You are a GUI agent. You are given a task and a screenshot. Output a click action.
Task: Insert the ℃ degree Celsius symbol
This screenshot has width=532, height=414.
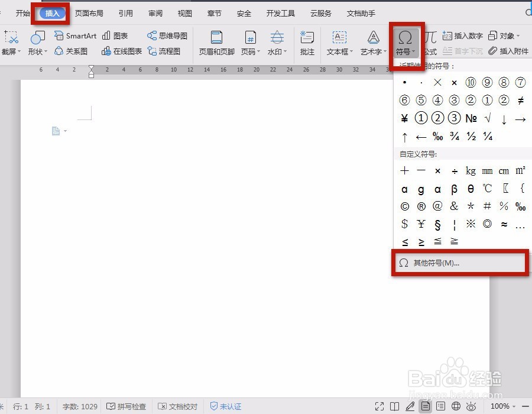tap(487, 188)
